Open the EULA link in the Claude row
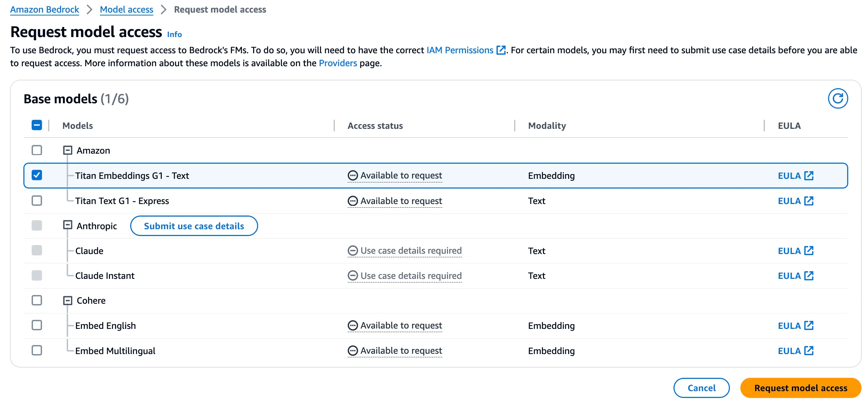Viewport: 868px width, 403px height. [789, 251]
